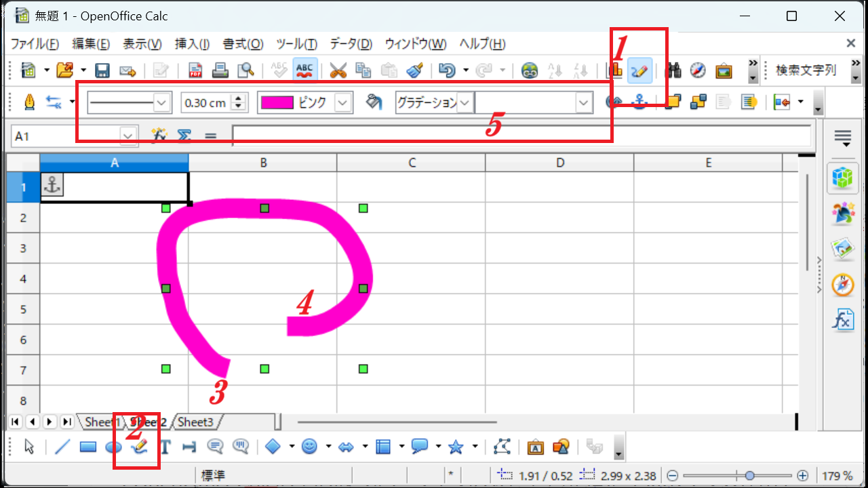Open the 編集(E) menu

(91, 44)
